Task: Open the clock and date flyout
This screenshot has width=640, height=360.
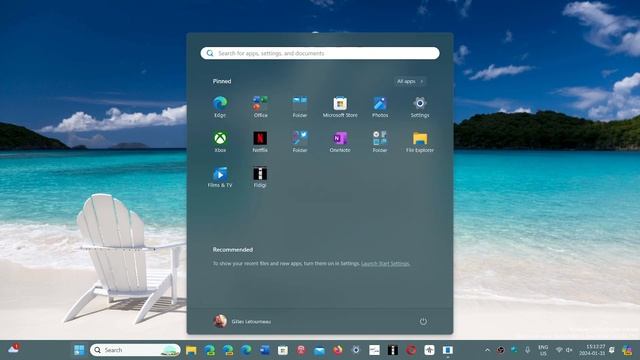Action: [x=592, y=350]
